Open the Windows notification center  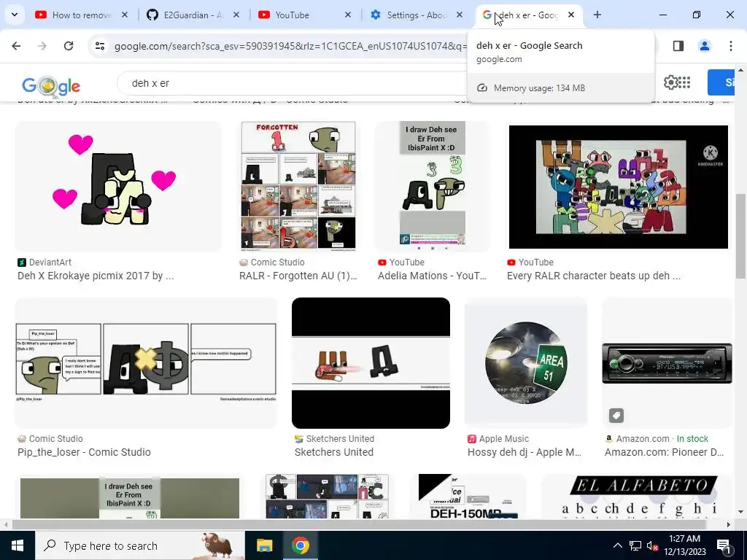point(724,545)
